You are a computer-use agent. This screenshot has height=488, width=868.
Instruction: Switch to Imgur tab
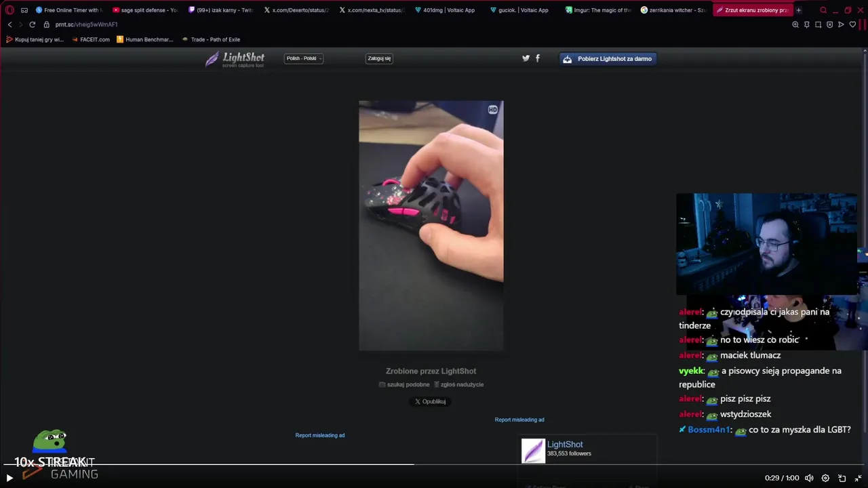point(598,10)
